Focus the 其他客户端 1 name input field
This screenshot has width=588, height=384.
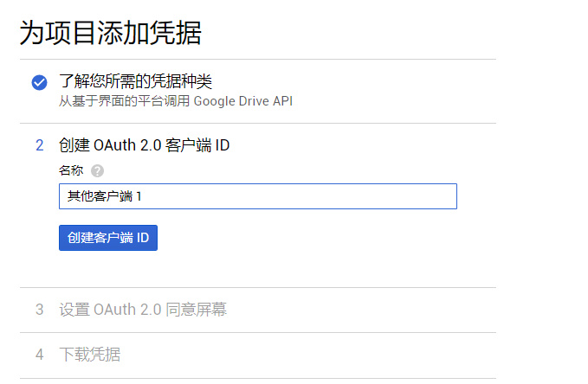257,196
